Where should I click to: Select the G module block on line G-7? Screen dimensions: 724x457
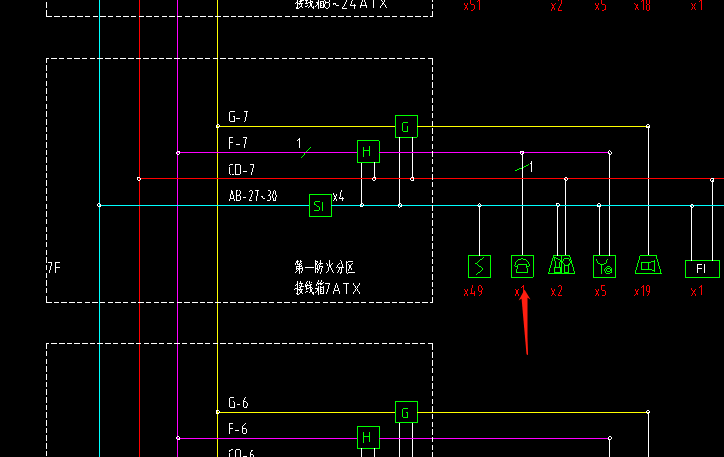[406, 126]
